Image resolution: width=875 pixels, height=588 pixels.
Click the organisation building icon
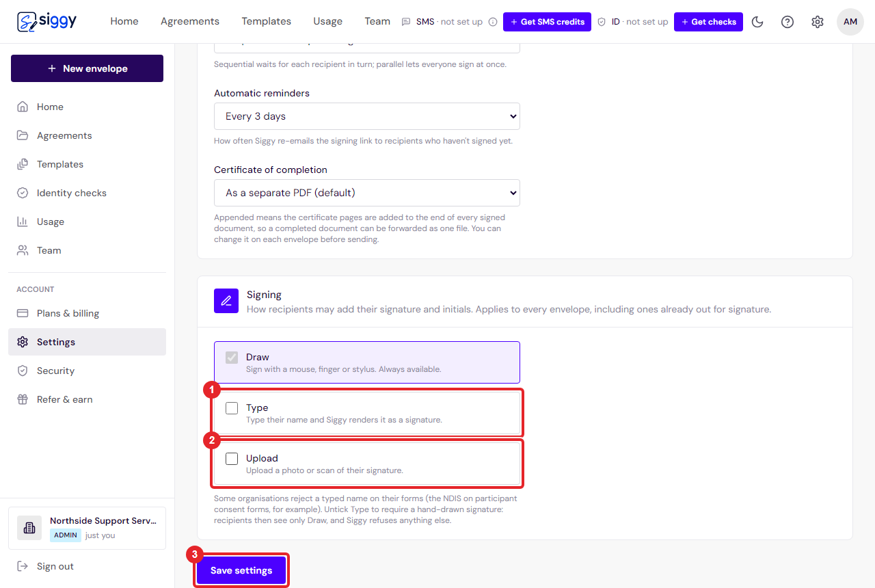pyautogui.click(x=29, y=528)
